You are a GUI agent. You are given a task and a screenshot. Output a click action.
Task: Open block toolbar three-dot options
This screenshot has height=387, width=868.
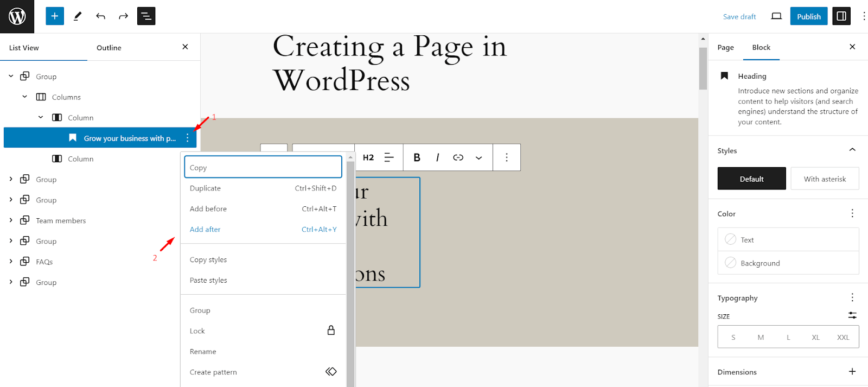point(507,157)
